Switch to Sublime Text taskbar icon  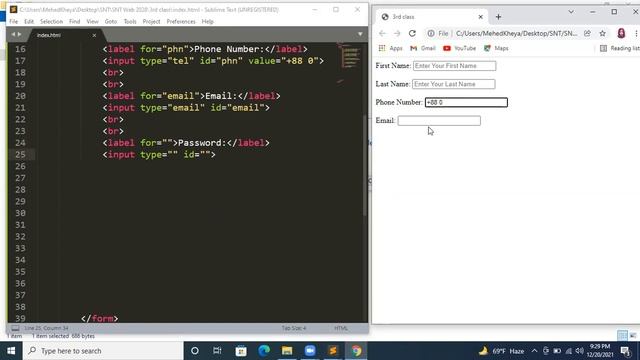coord(333,351)
